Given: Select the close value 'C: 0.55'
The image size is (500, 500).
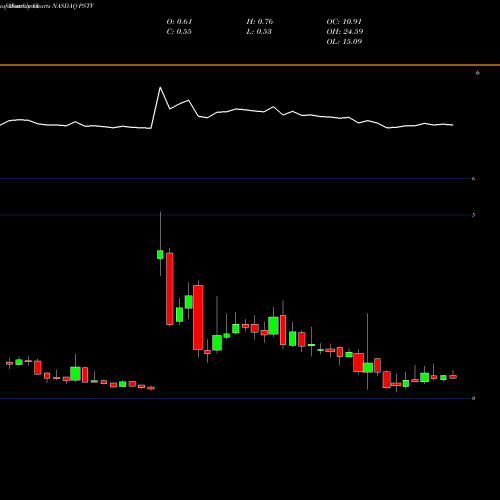Looking at the screenshot, I should click(179, 31).
